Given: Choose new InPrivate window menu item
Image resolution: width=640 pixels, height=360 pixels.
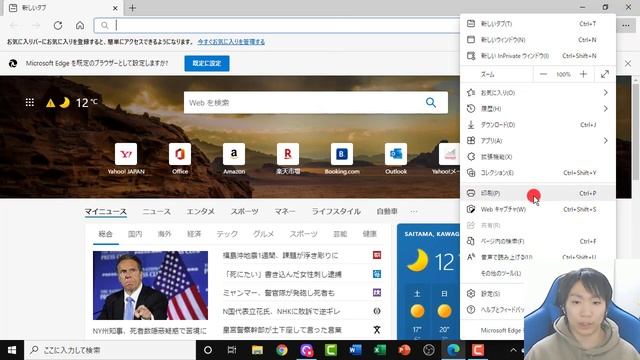Looking at the screenshot, I should 538,56.
